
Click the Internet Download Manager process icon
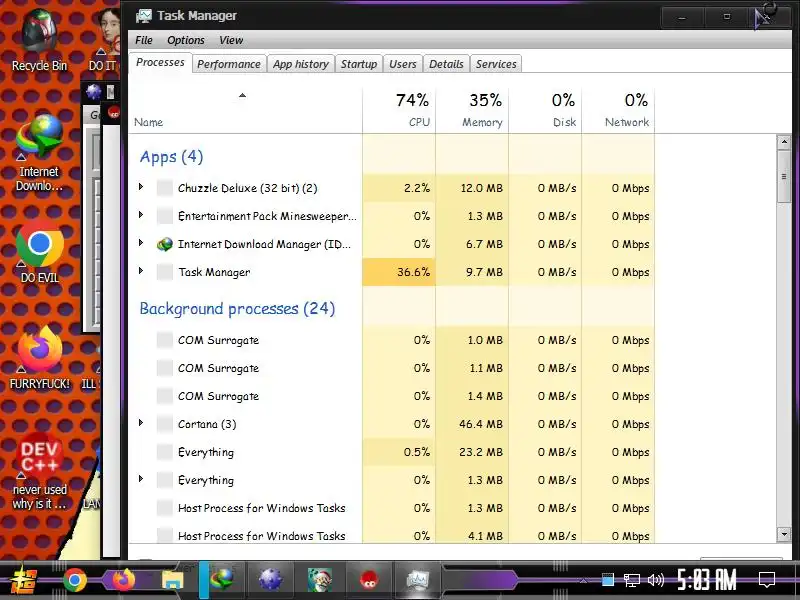tap(164, 244)
